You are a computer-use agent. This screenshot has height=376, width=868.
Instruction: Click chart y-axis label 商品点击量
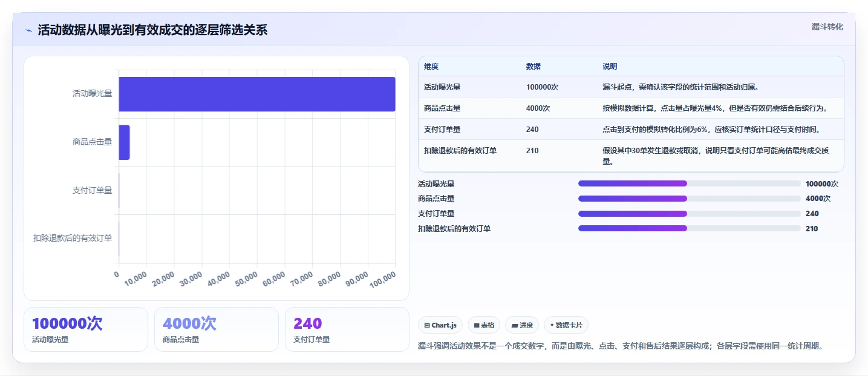pos(92,142)
